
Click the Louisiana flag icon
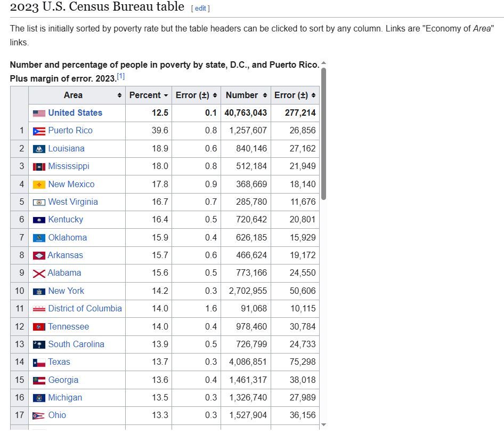[39, 149]
